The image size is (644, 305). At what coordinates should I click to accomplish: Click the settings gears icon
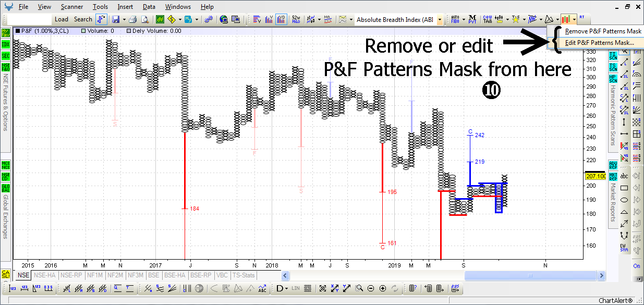click(210, 19)
